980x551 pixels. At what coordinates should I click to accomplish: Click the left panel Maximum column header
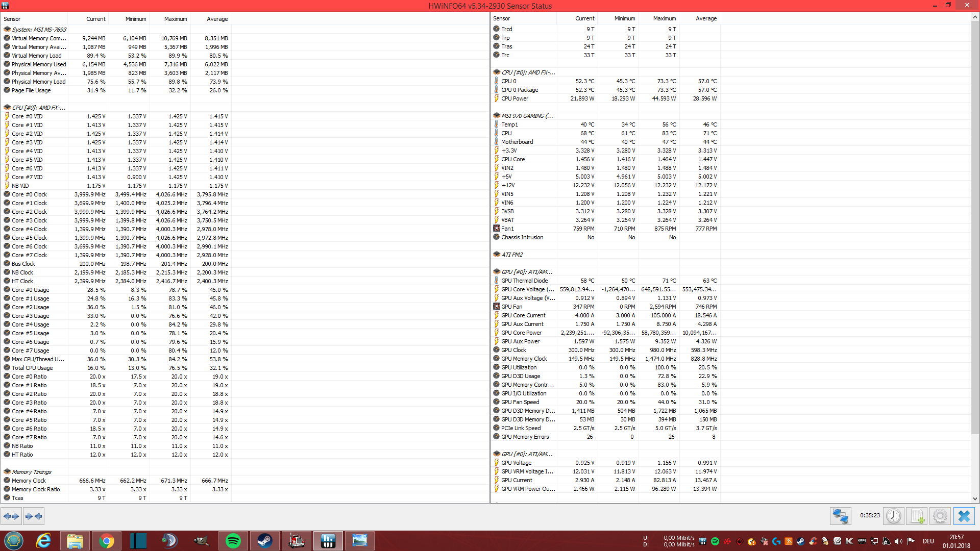(175, 19)
